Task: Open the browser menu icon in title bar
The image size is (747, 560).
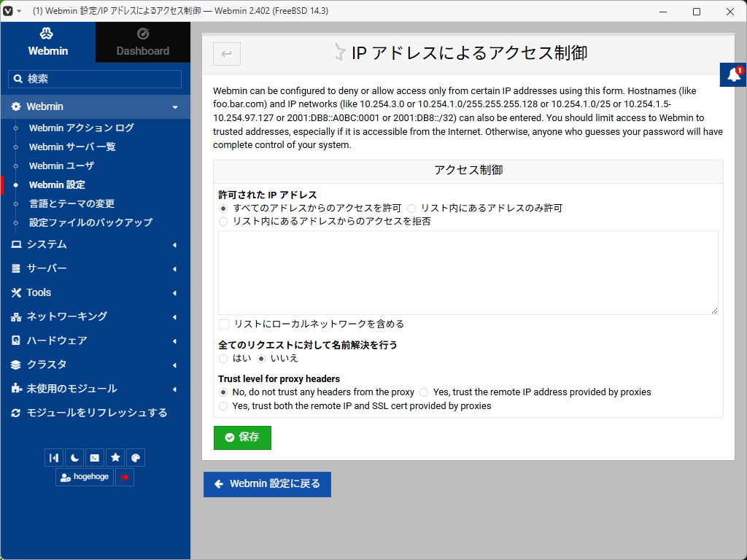Action: point(7,10)
